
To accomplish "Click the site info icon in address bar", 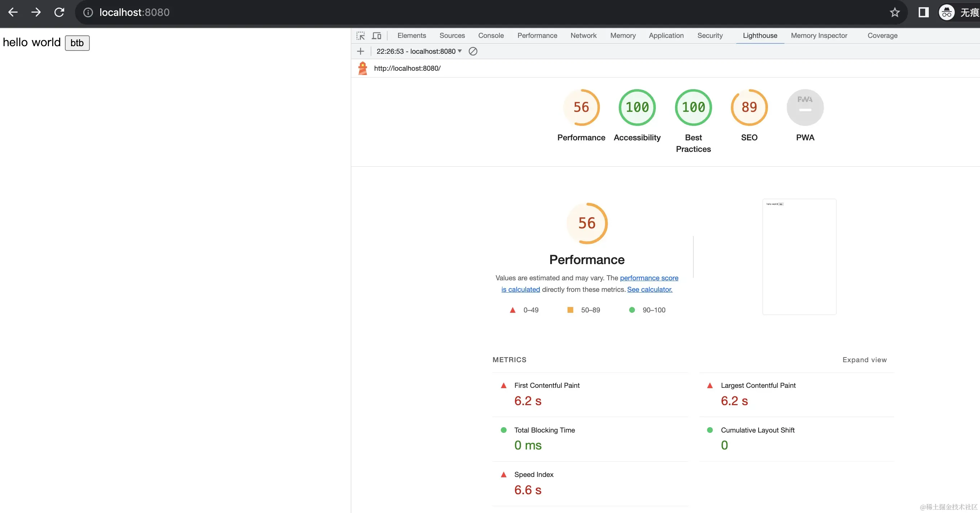I will coord(88,12).
